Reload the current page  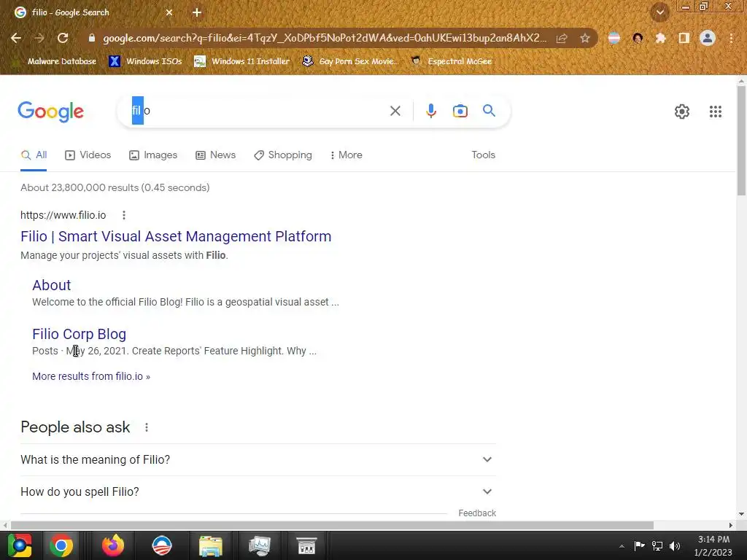[x=63, y=38]
